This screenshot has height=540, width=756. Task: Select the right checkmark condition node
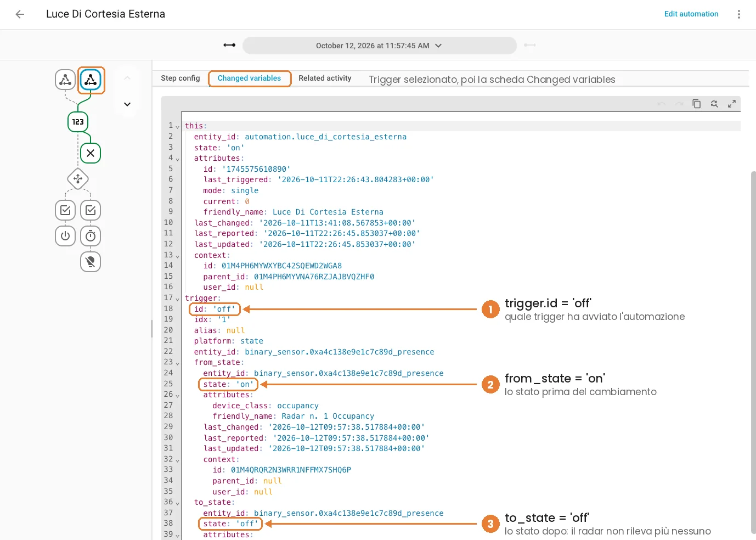click(x=91, y=210)
